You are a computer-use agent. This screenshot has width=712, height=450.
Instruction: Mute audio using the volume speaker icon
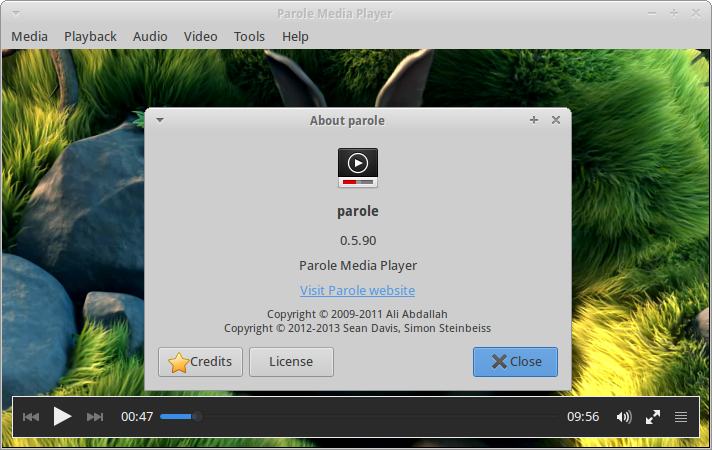[624, 417]
